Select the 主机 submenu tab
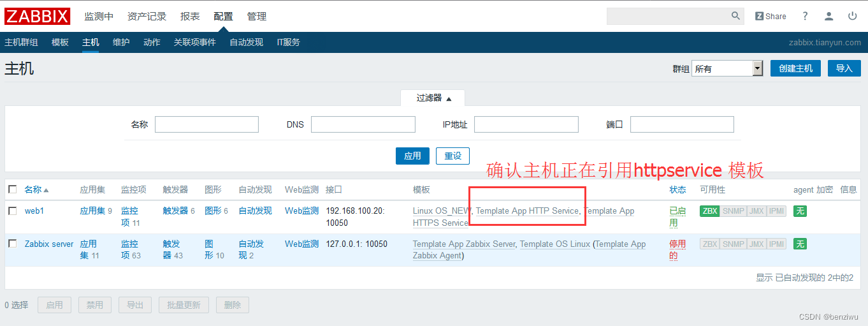The width and height of the screenshot is (868, 326). 90,42
